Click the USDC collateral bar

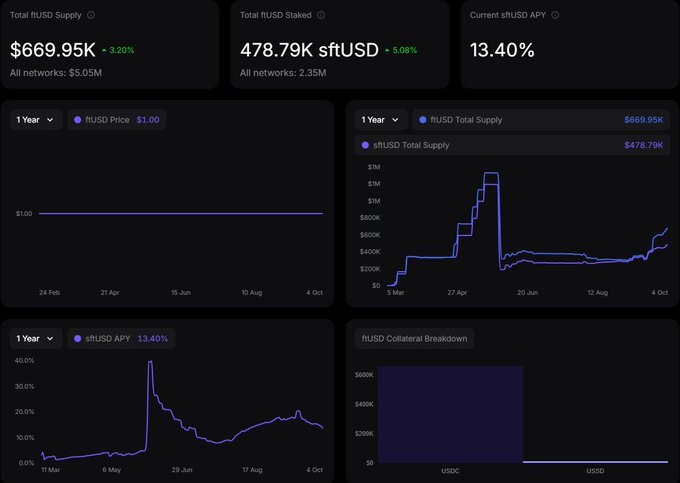(x=450, y=414)
